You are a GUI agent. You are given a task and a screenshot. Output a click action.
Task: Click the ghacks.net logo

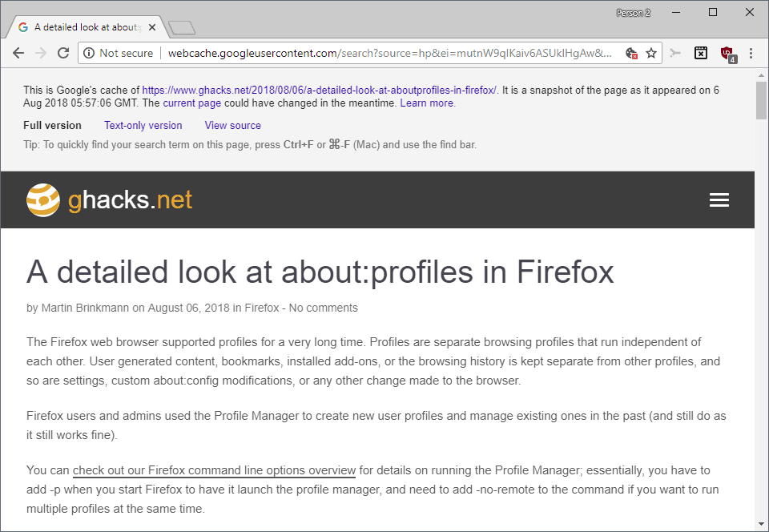(110, 200)
